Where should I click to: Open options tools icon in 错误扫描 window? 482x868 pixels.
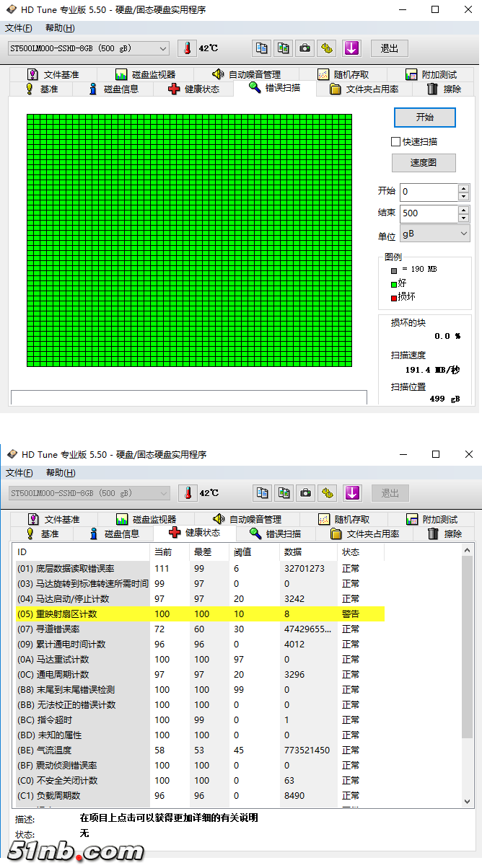pyautogui.click(x=328, y=48)
